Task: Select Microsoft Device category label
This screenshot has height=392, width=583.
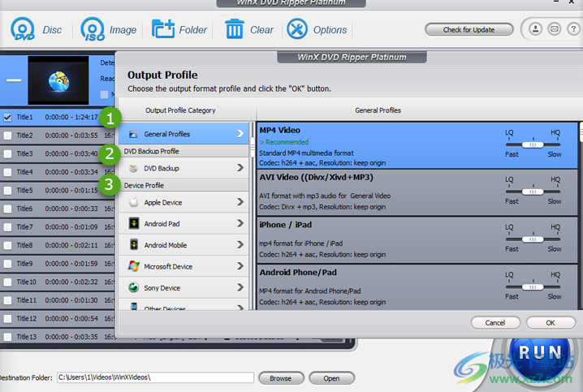Action: click(168, 266)
